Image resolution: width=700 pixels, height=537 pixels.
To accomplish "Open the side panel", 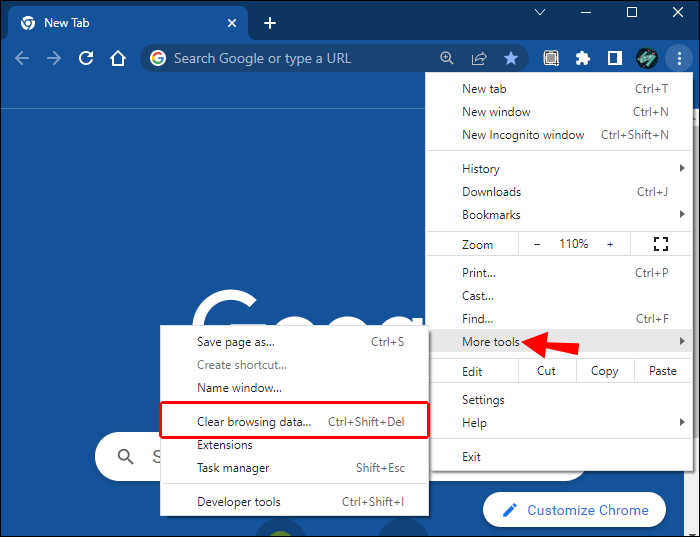I will (x=615, y=58).
